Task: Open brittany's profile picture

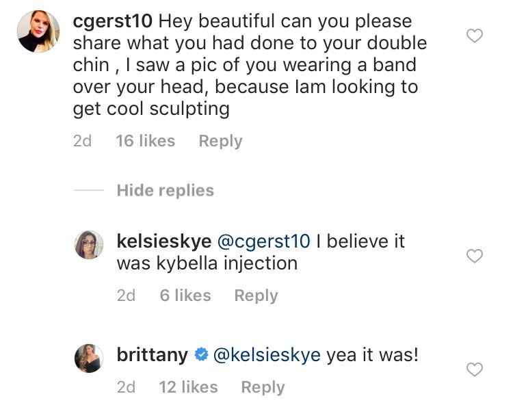Action: tap(89, 359)
